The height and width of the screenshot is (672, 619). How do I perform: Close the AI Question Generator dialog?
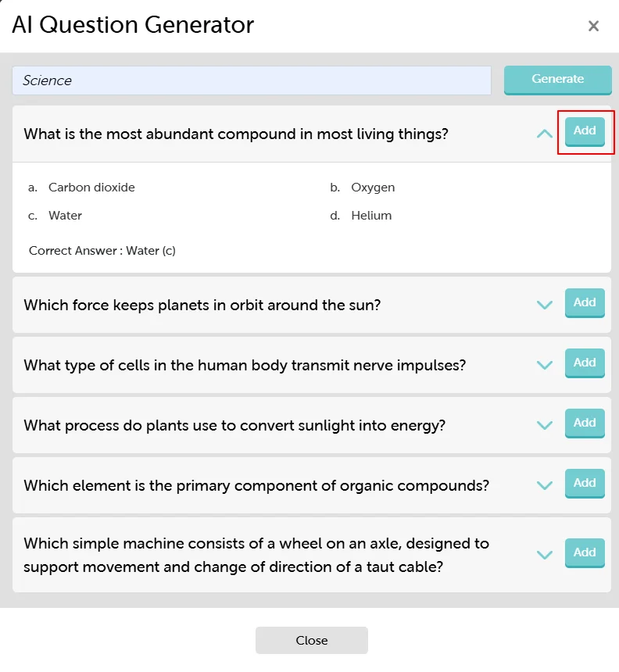[x=594, y=26]
